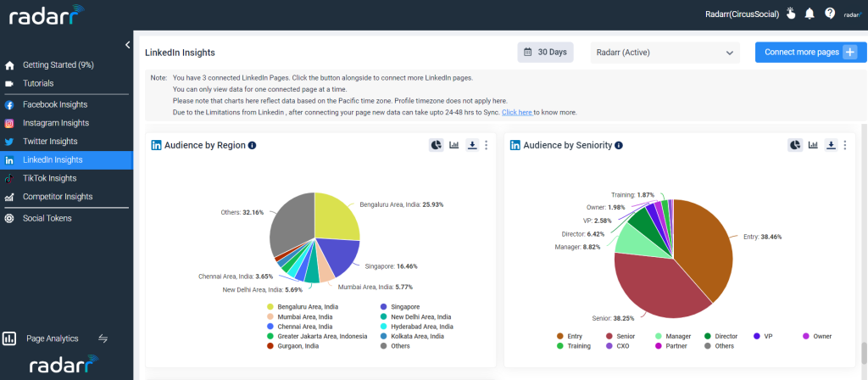Open more options for Audience by Seniority
The width and height of the screenshot is (868, 380).
click(x=845, y=145)
